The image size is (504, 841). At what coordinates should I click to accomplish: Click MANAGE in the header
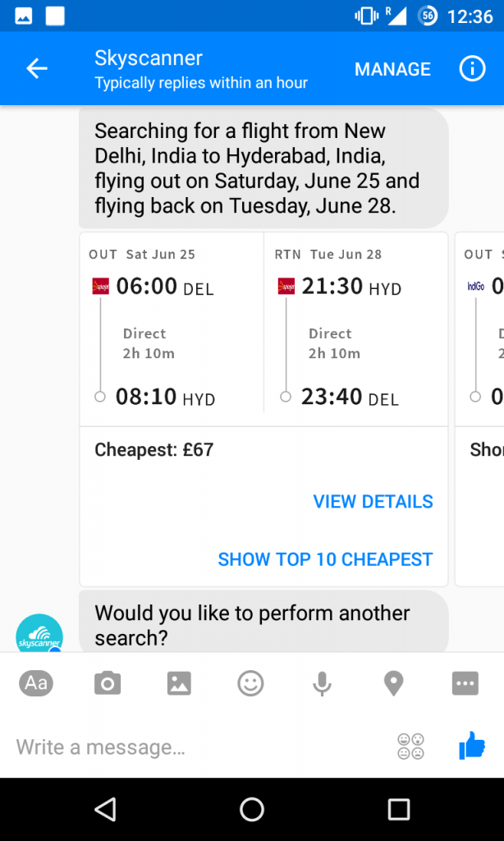pos(392,69)
